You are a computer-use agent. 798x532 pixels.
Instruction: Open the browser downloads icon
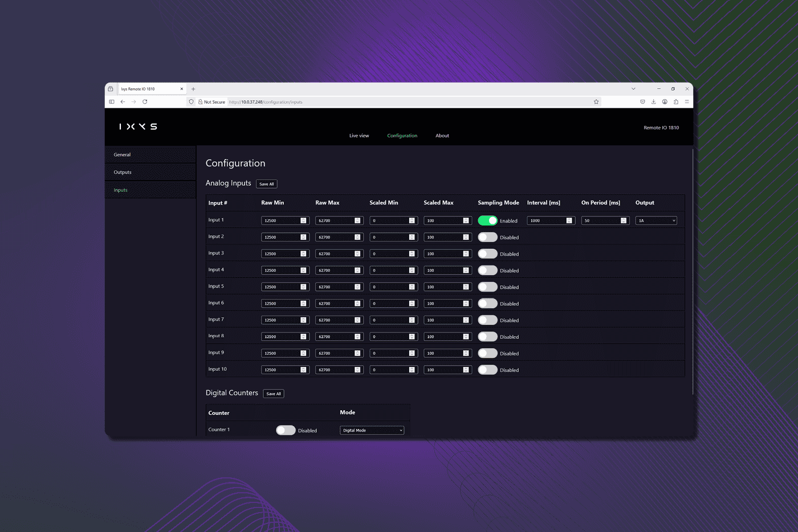[653, 102]
